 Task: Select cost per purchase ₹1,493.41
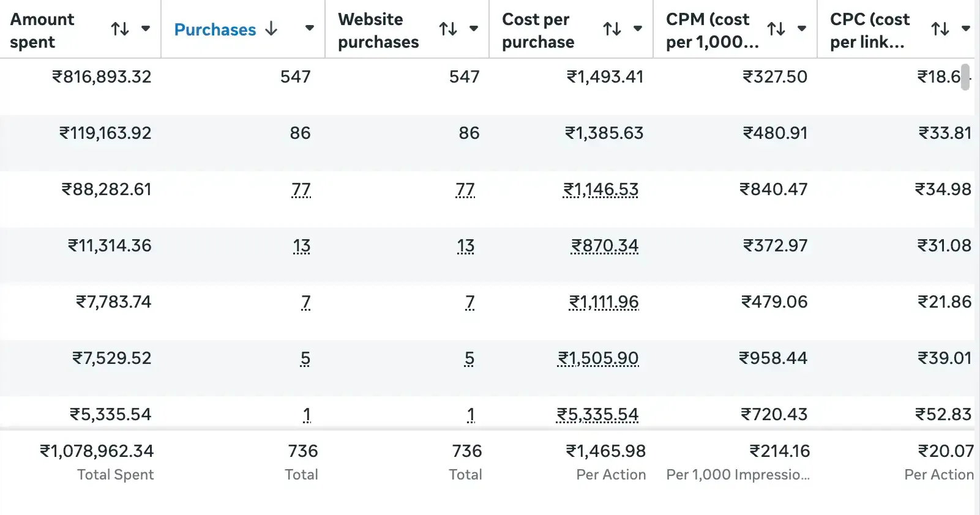click(x=605, y=77)
